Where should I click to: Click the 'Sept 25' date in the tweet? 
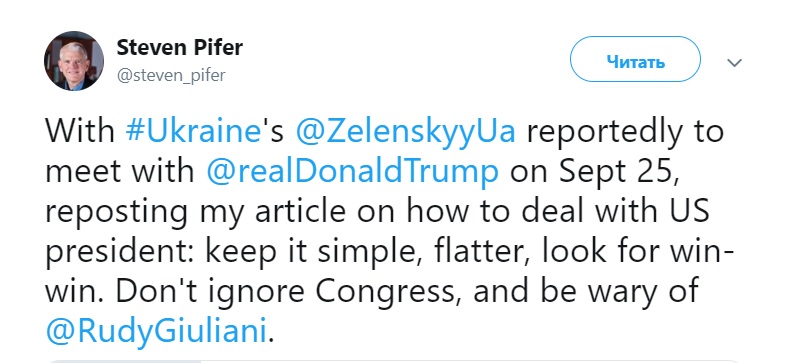(617, 172)
